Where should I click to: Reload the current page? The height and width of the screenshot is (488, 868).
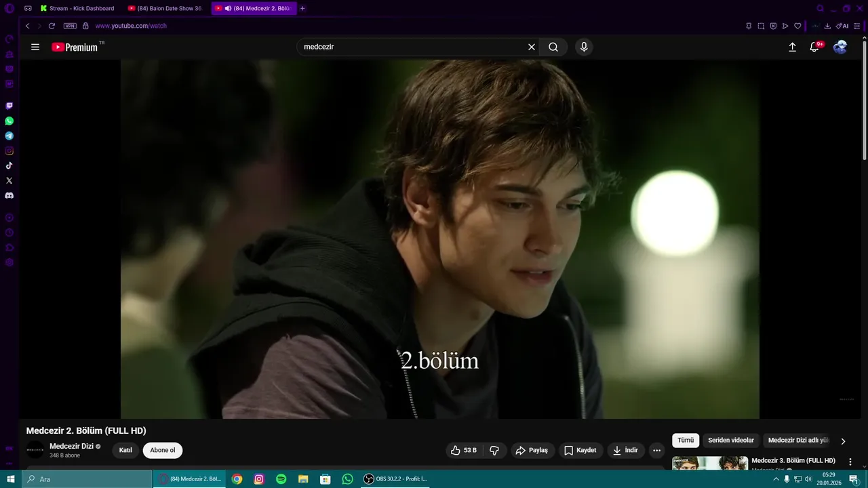(52, 26)
